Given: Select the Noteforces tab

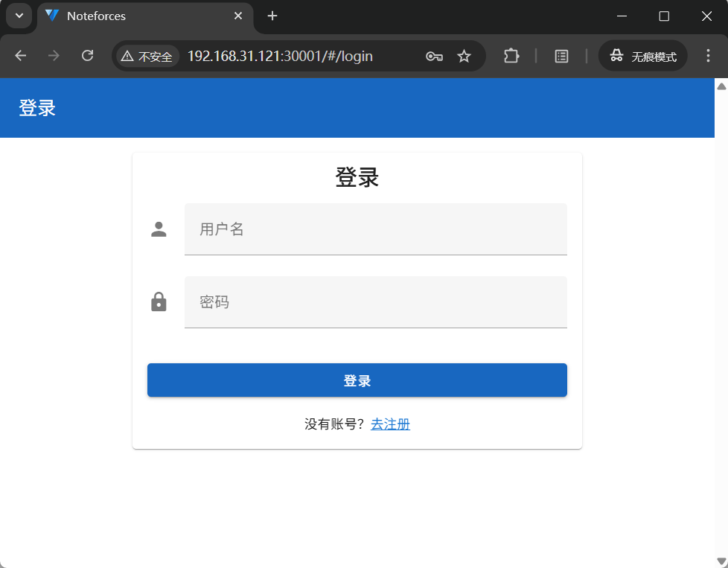Looking at the screenshot, I should click(x=144, y=16).
